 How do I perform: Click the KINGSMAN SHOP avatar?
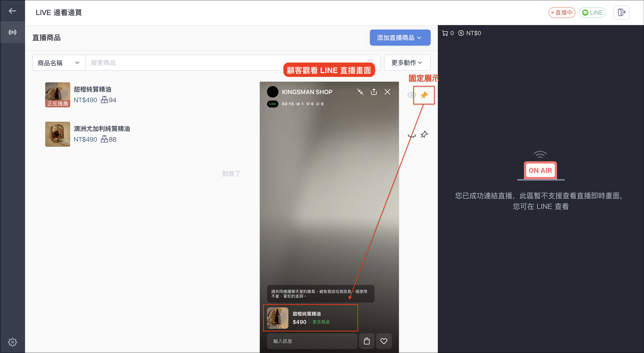(x=273, y=92)
